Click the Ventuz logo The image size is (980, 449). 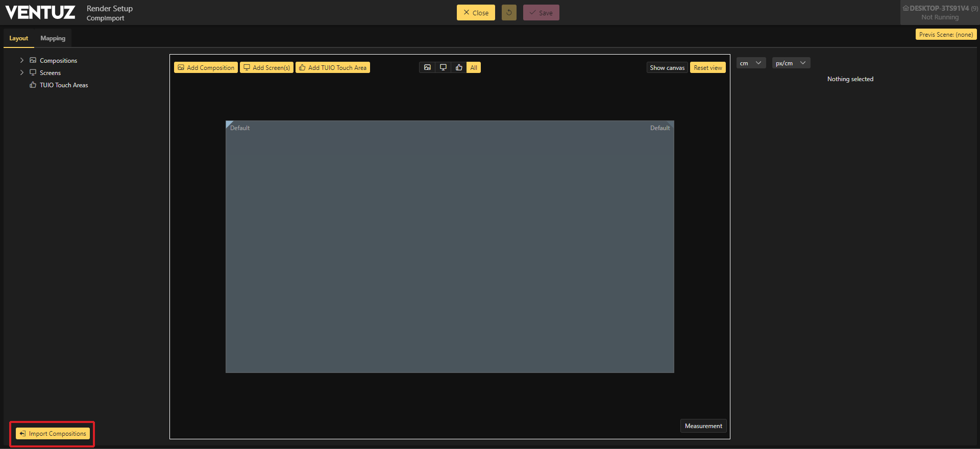tap(40, 13)
